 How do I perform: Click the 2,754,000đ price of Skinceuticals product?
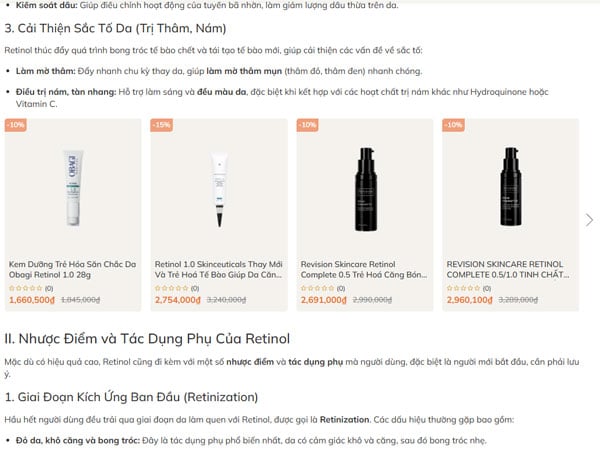click(178, 300)
